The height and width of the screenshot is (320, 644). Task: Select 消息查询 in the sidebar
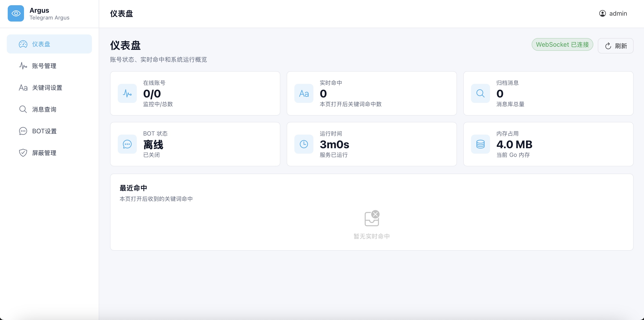point(49,109)
